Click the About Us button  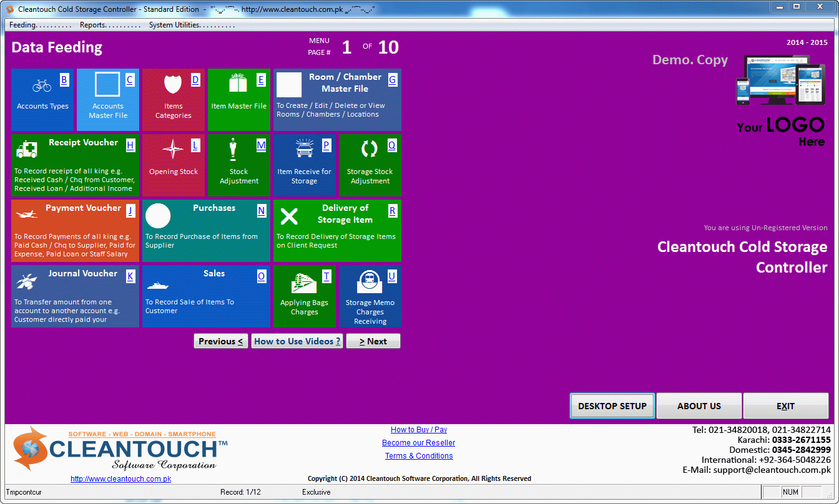[699, 406]
